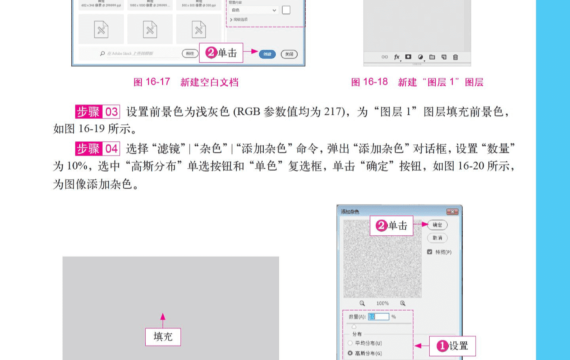Image resolution: width=570 pixels, height=360 pixels.
Task: Select the middle blank document preset icon
Action: (150, 29)
